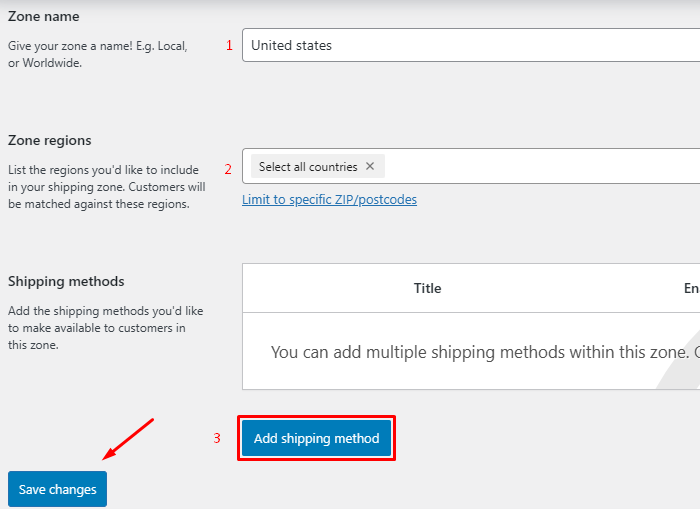Click the Zone name heading label
Image resolution: width=700 pixels, height=509 pixels.
(44, 17)
